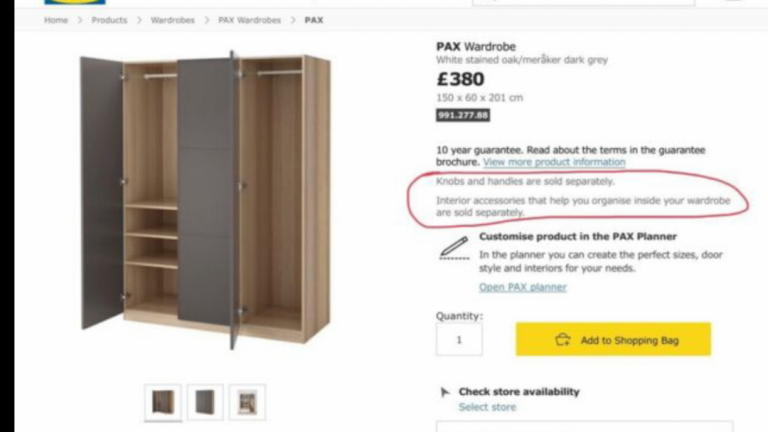The image size is (768, 432).
Task: Select second thumbnail showing closed wardrobe
Action: (x=205, y=402)
